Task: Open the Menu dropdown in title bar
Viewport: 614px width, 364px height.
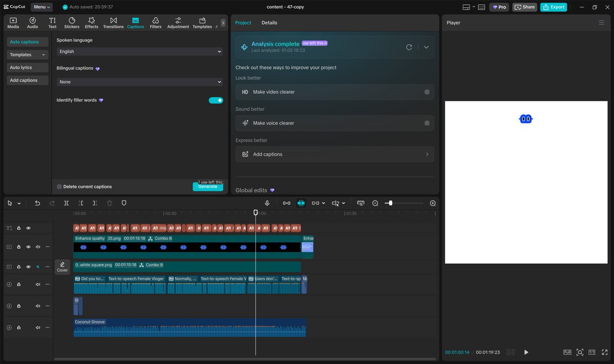Action: (41, 7)
